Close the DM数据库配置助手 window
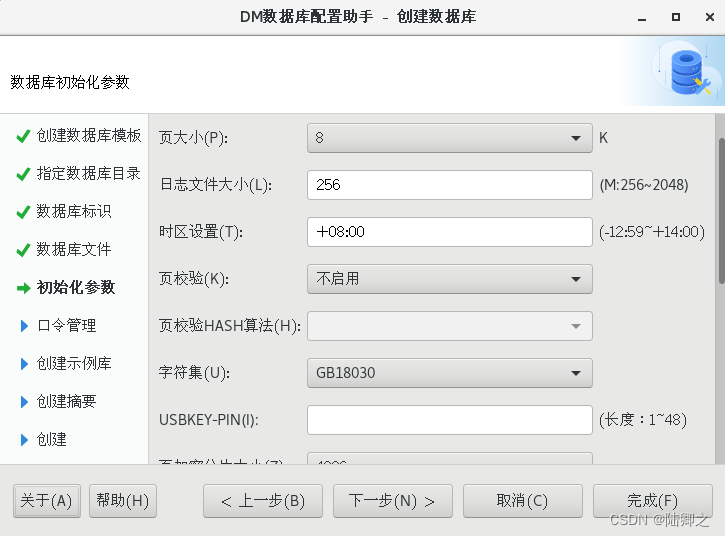 tap(710, 17)
